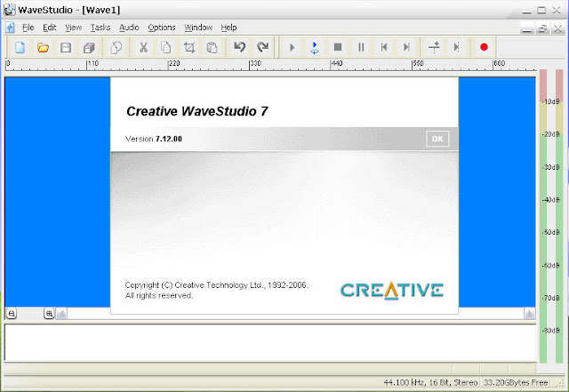Redo the edit with the redo arrow

click(x=262, y=47)
